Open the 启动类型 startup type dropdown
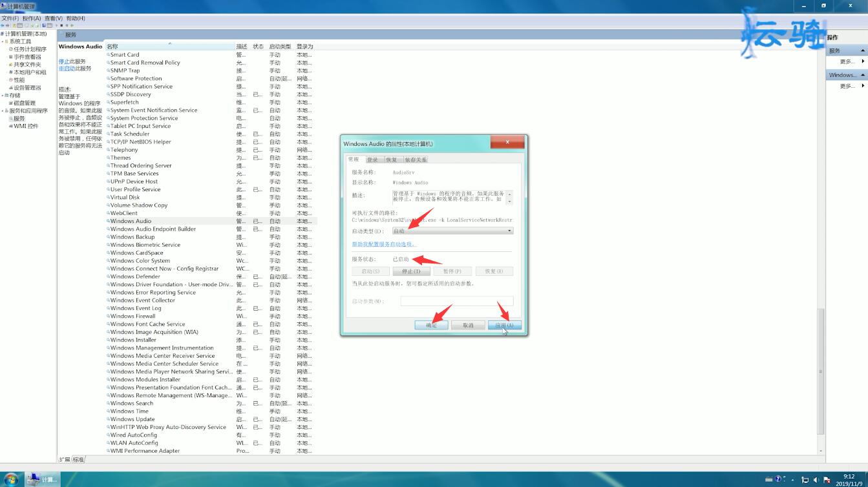Image resolution: width=868 pixels, height=487 pixels. [x=452, y=231]
